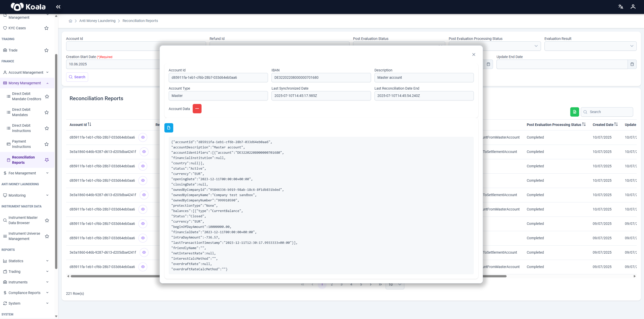The image size is (644, 319).
Task: Go to next page arrow
Action: pos(370,284)
